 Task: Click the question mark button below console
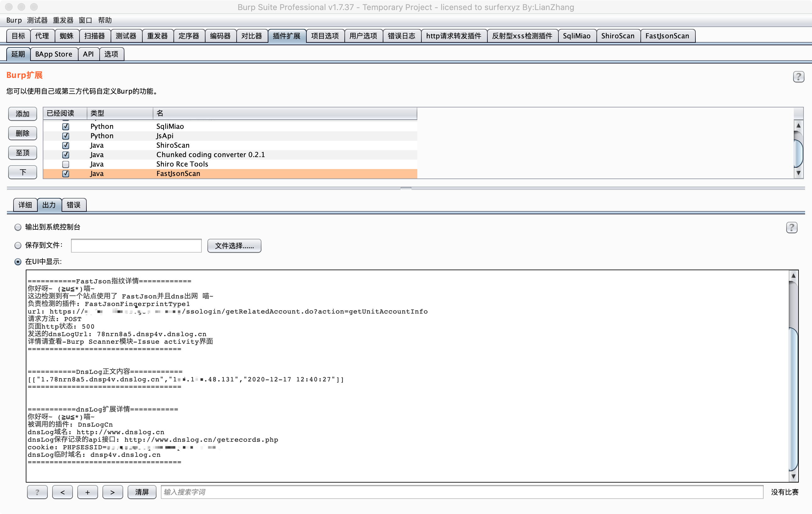(37, 492)
